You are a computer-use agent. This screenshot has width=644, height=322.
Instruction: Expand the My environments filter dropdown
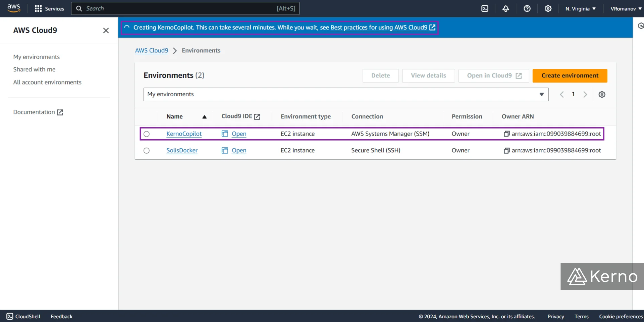(346, 95)
